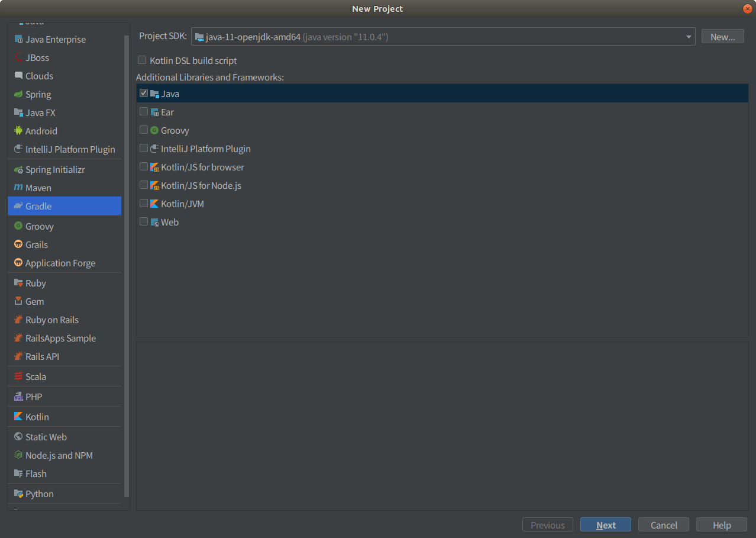The height and width of the screenshot is (538, 756).
Task: Click the Application Forge icon
Action: (x=18, y=263)
